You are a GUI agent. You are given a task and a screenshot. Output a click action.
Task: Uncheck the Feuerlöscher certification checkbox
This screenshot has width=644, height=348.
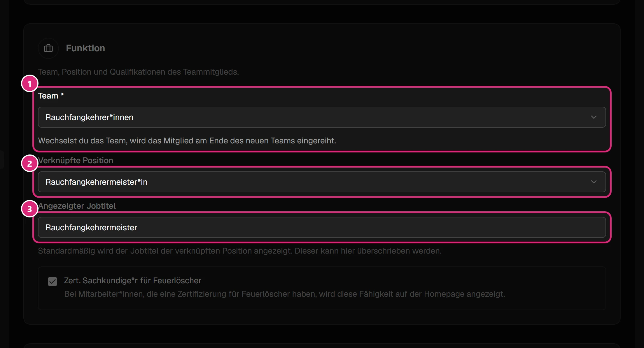point(52,282)
